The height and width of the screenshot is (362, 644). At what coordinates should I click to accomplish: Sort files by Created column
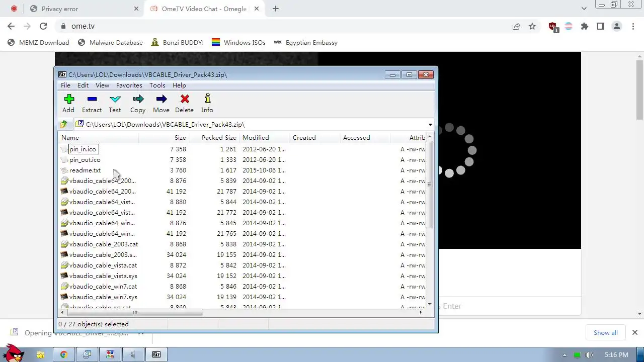tap(315, 137)
